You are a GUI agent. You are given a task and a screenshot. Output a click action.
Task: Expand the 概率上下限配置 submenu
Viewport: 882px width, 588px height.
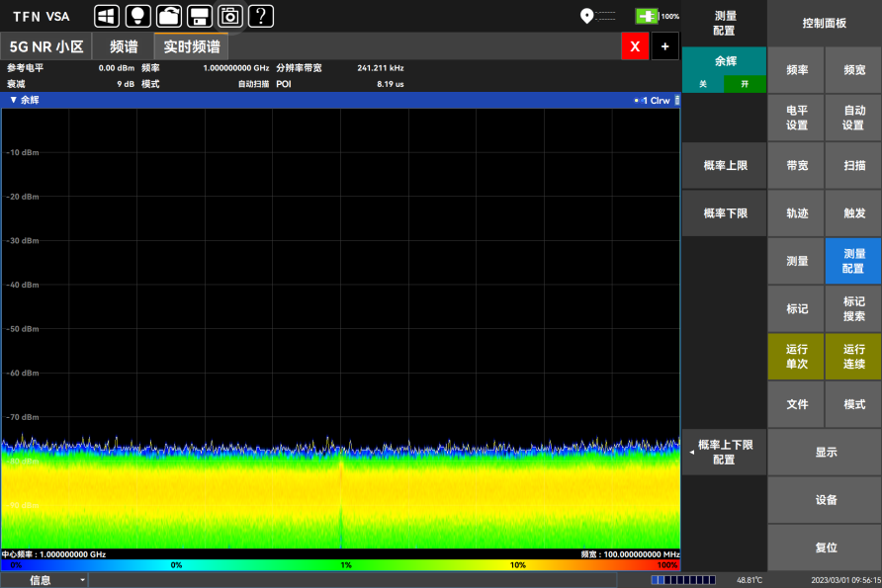click(x=724, y=453)
